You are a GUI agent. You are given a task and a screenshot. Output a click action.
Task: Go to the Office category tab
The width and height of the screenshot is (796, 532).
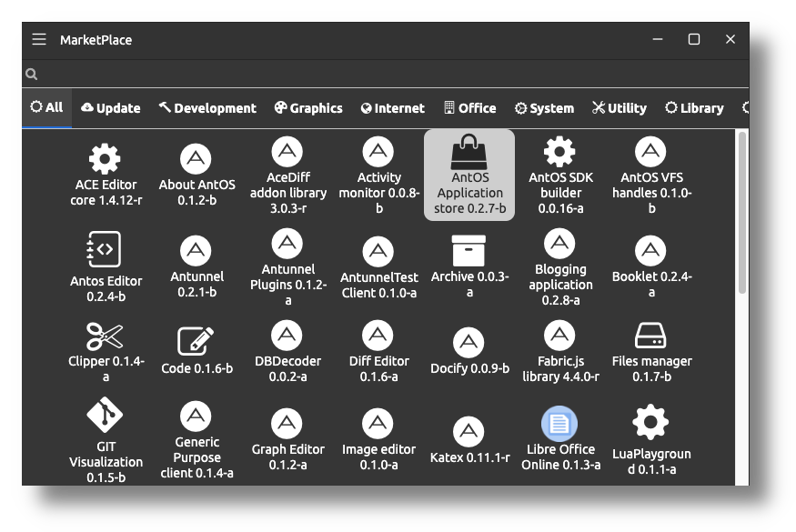click(469, 108)
